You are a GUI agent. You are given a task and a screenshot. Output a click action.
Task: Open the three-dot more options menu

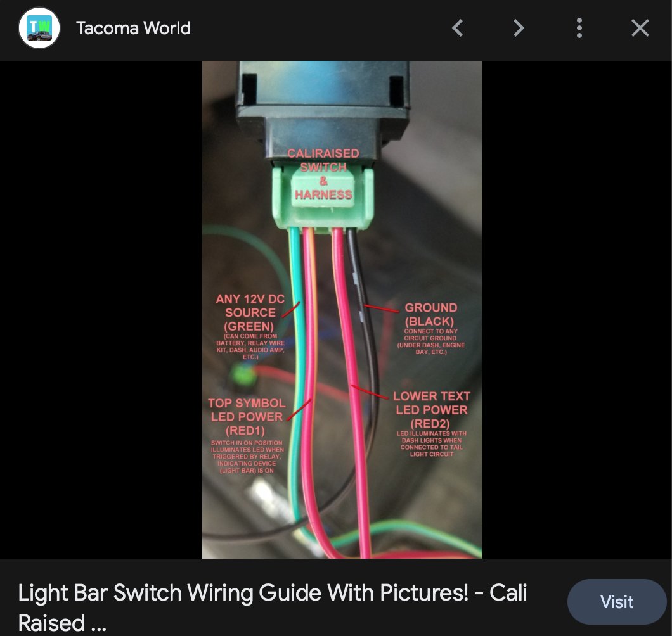click(579, 29)
